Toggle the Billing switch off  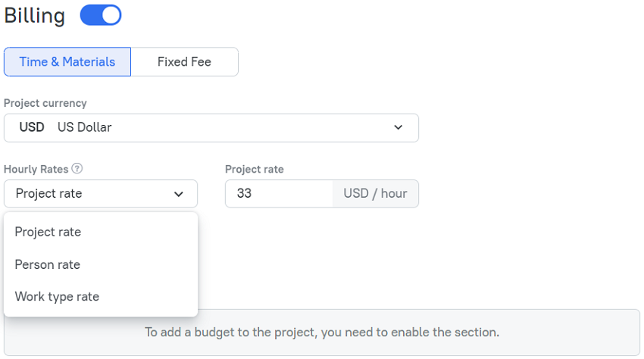101,15
